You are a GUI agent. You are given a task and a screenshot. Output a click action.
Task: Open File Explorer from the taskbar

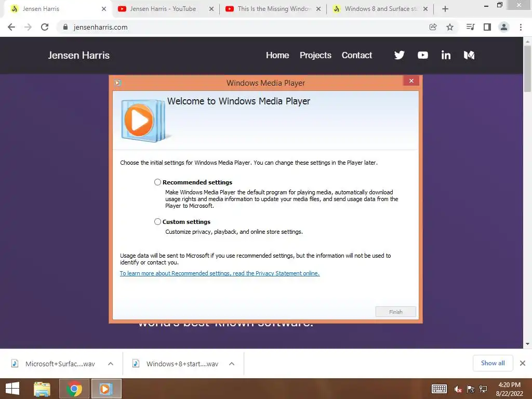point(42,389)
